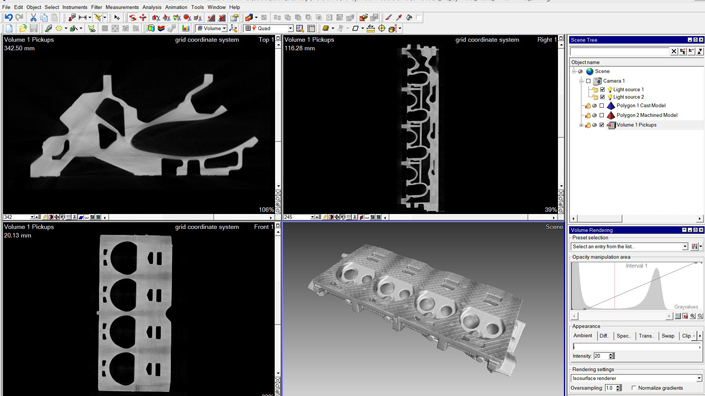Toggle the eye visibility of Scene
This screenshot has height=396, width=705.
(580, 71)
